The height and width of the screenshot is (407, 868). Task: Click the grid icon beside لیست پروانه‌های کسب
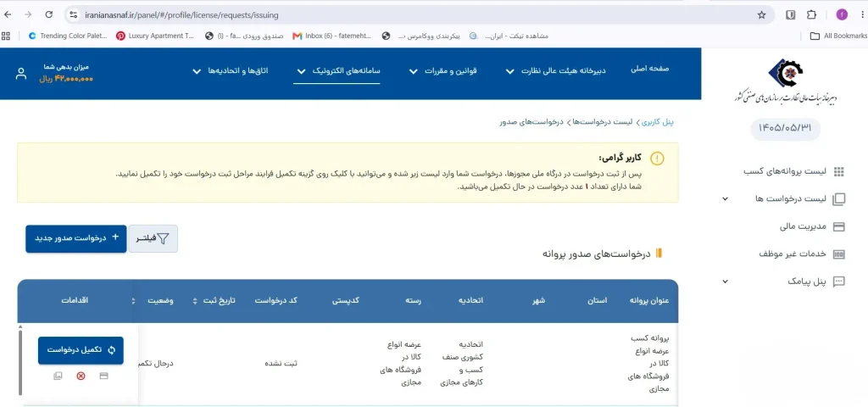click(838, 172)
